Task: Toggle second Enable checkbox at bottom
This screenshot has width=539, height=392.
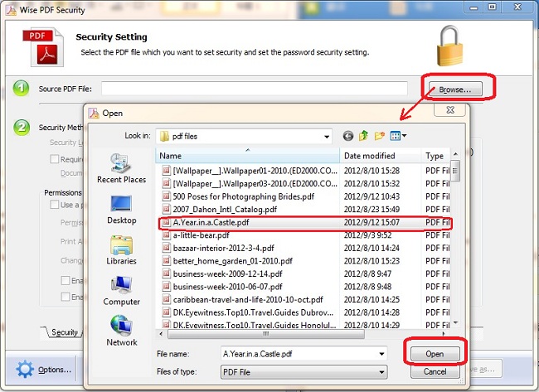Action: 66,297
